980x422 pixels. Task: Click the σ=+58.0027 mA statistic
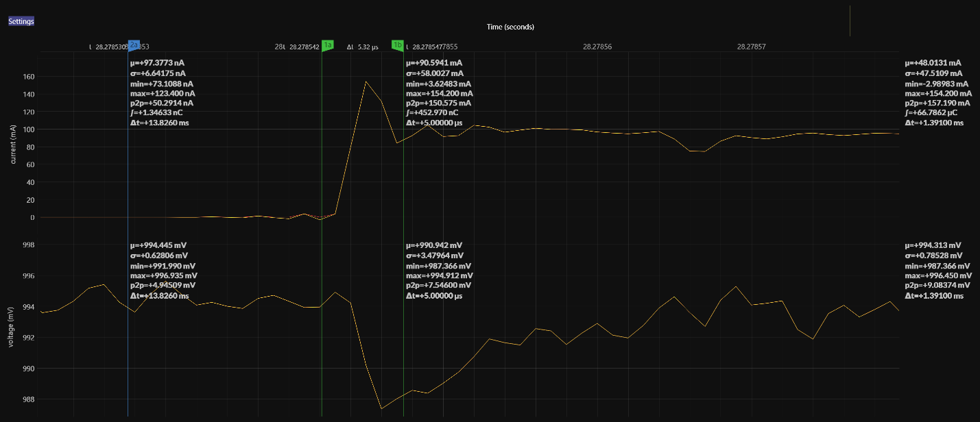coord(434,73)
